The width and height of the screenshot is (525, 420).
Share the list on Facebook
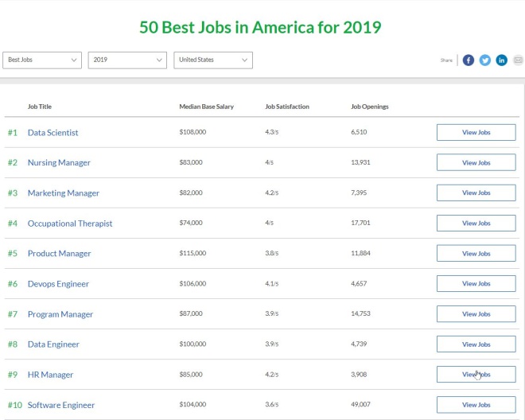tap(469, 60)
